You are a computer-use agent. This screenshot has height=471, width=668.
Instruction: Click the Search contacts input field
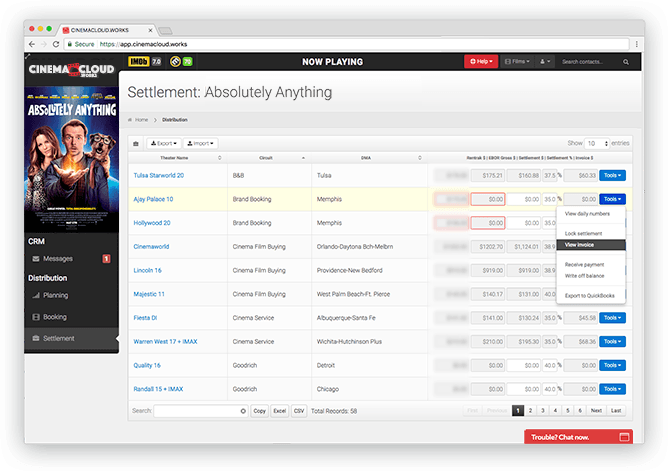[x=593, y=62]
